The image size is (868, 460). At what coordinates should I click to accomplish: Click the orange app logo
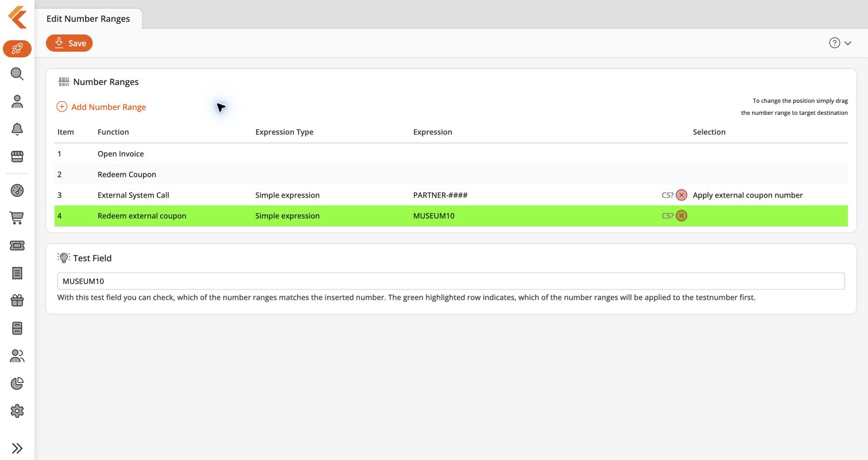[x=17, y=17]
